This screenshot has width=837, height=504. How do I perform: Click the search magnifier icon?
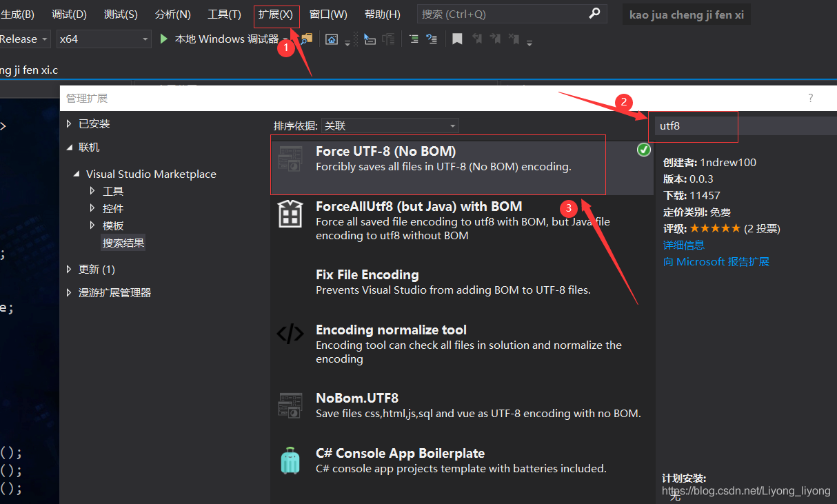pyautogui.click(x=594, y=13)
